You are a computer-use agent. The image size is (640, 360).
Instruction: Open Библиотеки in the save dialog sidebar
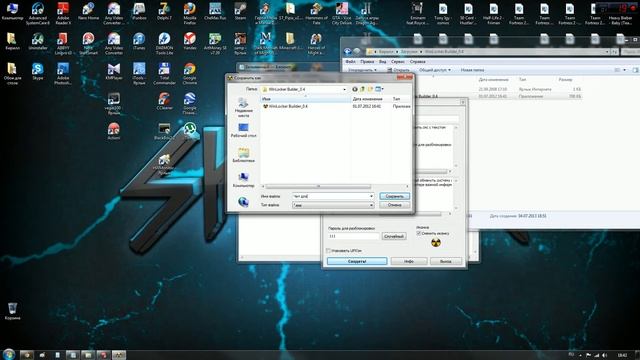tap(243, 155)
